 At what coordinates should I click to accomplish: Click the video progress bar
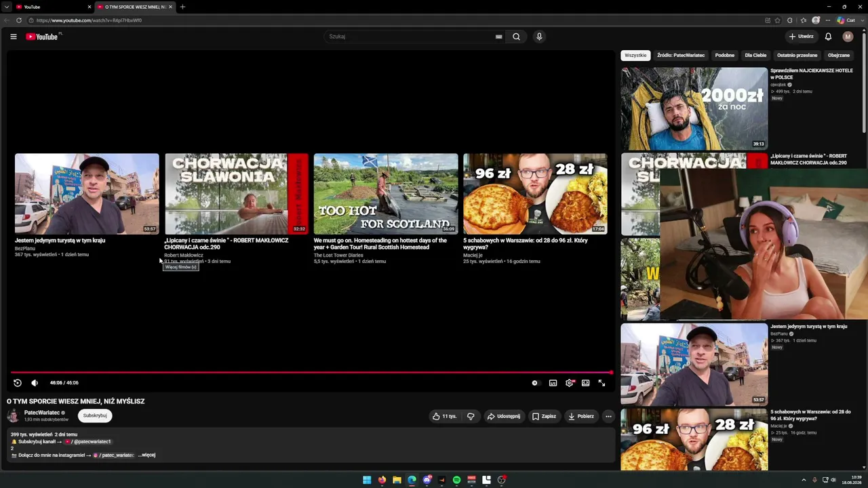pos(311,372)
